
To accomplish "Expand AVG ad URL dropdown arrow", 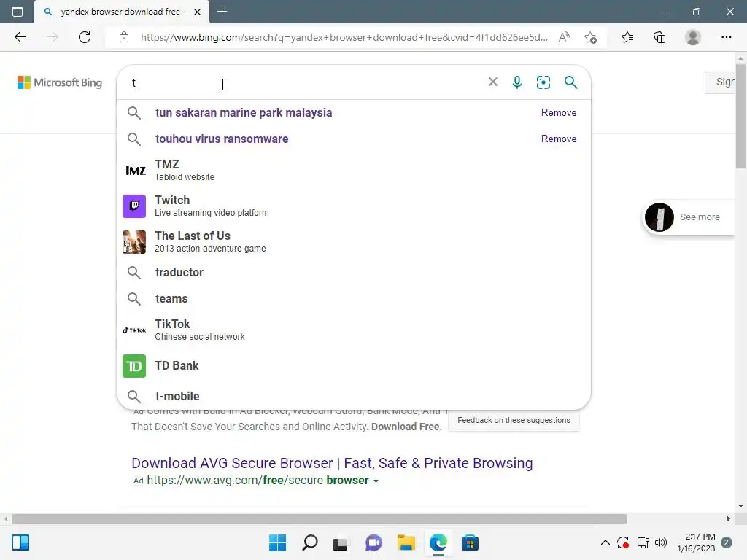I will 376,481.
